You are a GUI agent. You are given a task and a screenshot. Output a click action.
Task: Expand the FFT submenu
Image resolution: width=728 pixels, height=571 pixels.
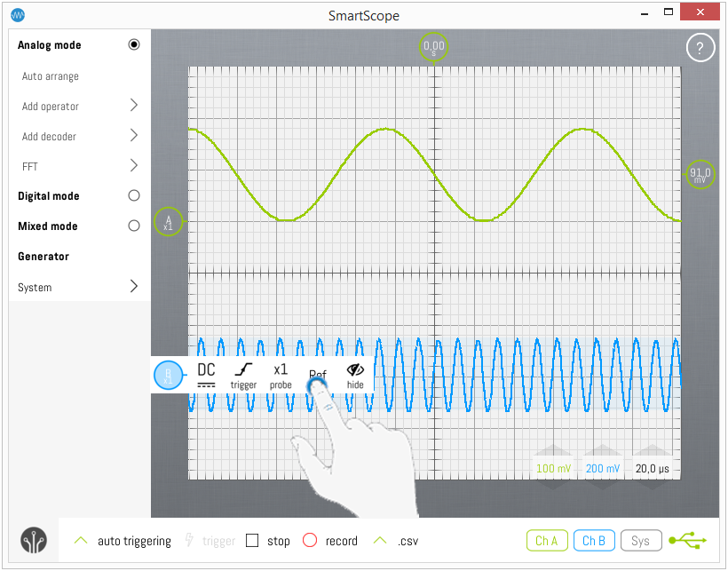click(134, 166)
